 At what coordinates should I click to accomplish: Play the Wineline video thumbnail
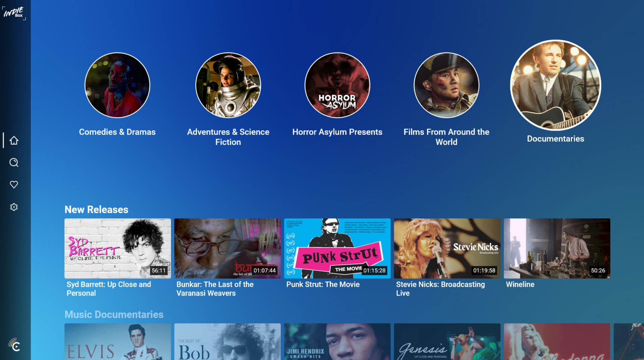(x=557, y=248)
